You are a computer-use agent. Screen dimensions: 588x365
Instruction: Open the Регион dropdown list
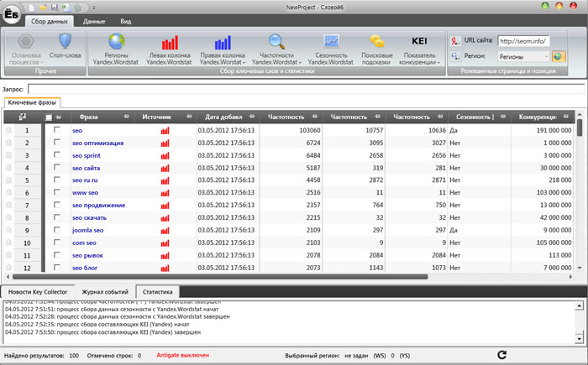(x=544, y=56)
